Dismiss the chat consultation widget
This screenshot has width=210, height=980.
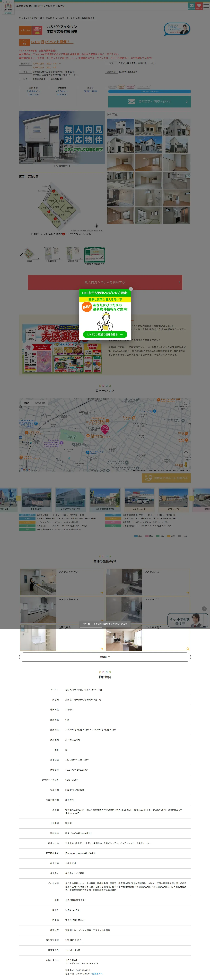204,609
